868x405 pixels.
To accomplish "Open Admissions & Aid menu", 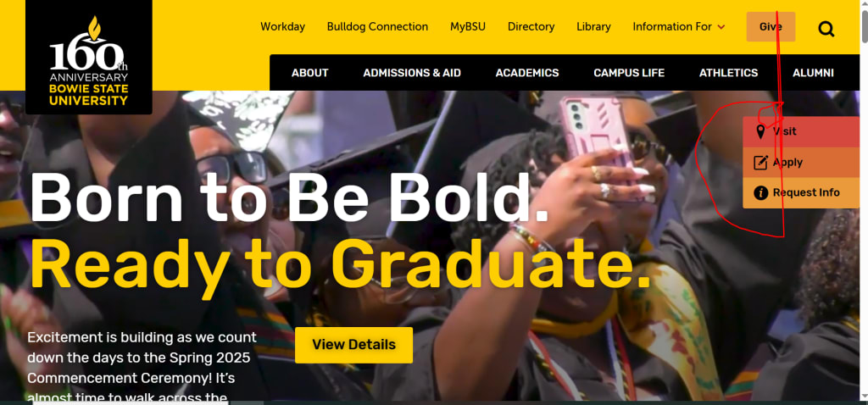I will click(x=412, y=73).
